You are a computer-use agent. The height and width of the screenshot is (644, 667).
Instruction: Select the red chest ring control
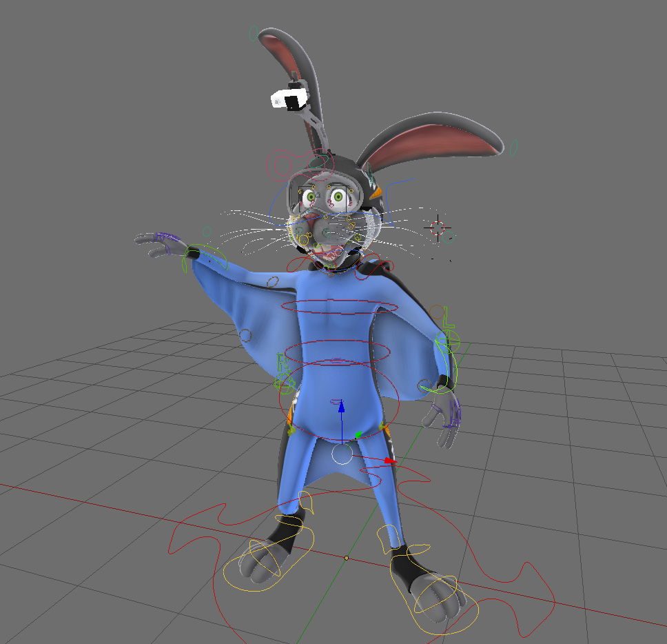[x=339, y=306]
